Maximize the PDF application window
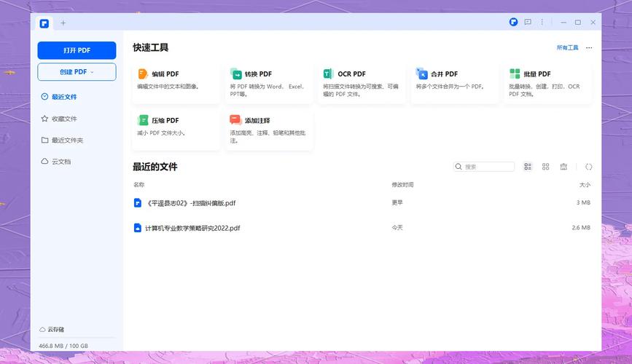This screenshot has width=632, height=364. (x=578, y=23)
